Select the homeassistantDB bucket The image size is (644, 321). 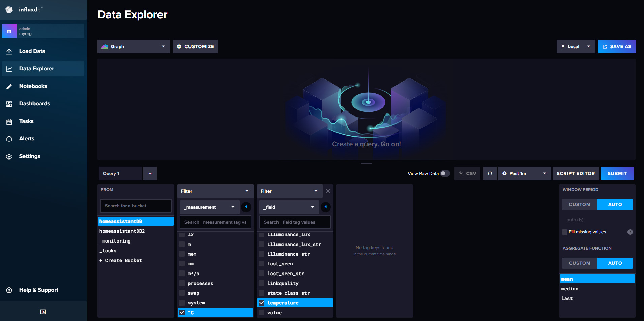pyautogui.click(x=136, y=221)
